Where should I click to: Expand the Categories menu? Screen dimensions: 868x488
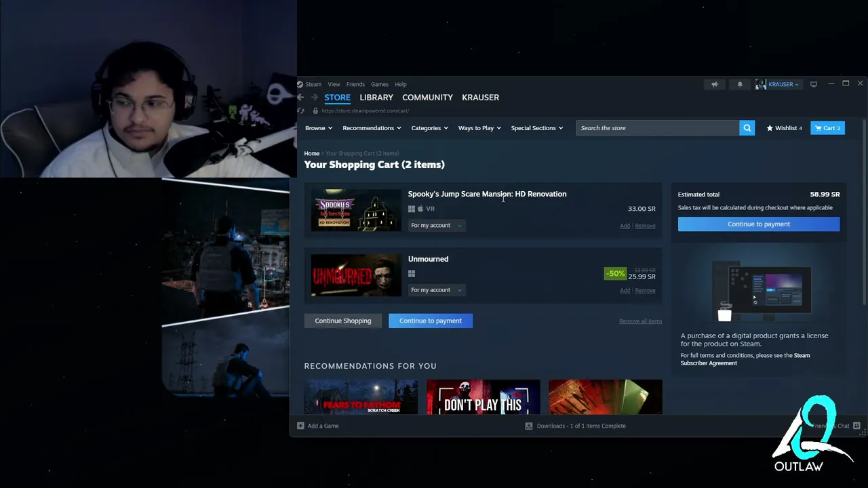point(429,128)
